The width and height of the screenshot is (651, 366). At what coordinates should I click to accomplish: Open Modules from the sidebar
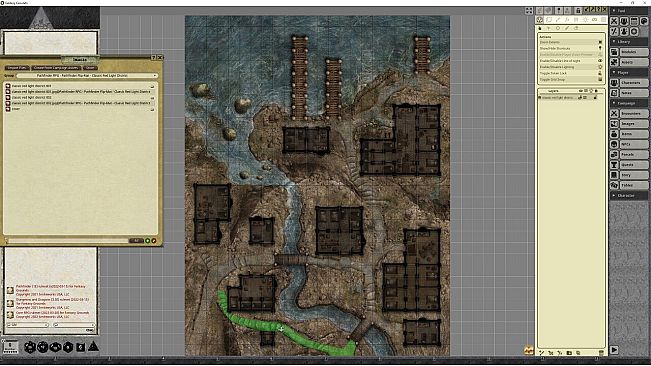pos(634,52)
